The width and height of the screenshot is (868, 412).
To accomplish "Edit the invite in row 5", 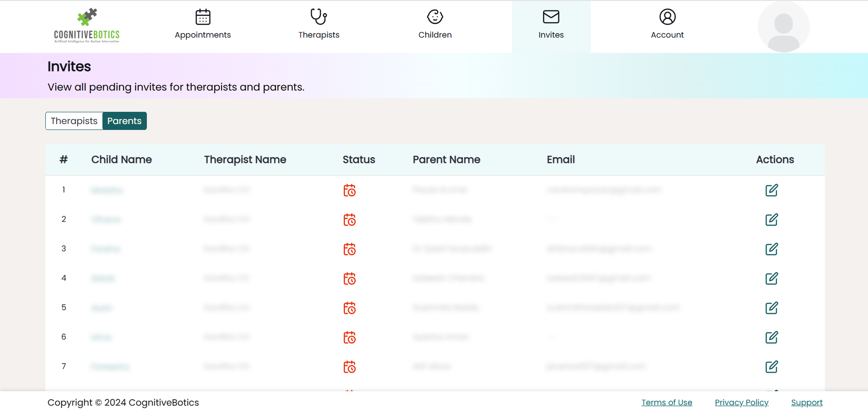I will tap(771, 308).
